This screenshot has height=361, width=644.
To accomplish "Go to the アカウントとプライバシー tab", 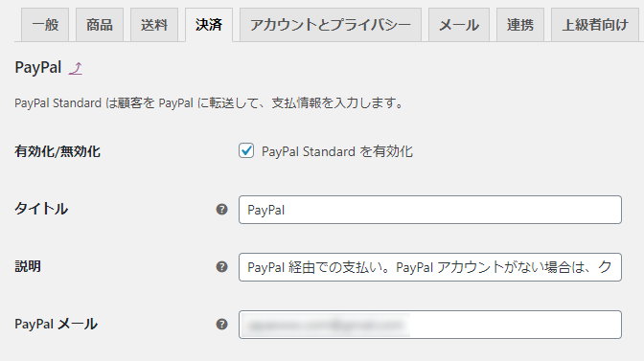I will 331,25.
